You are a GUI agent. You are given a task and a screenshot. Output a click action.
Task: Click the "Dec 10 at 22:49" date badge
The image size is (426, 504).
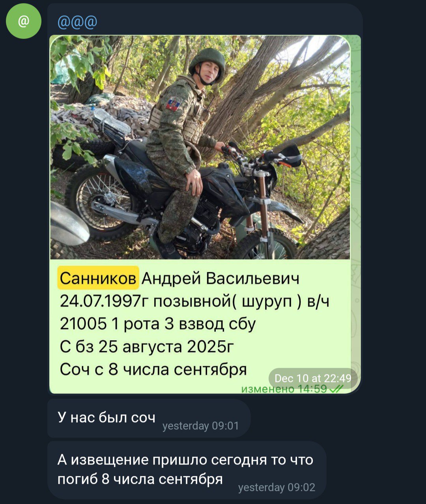[313, 378]
